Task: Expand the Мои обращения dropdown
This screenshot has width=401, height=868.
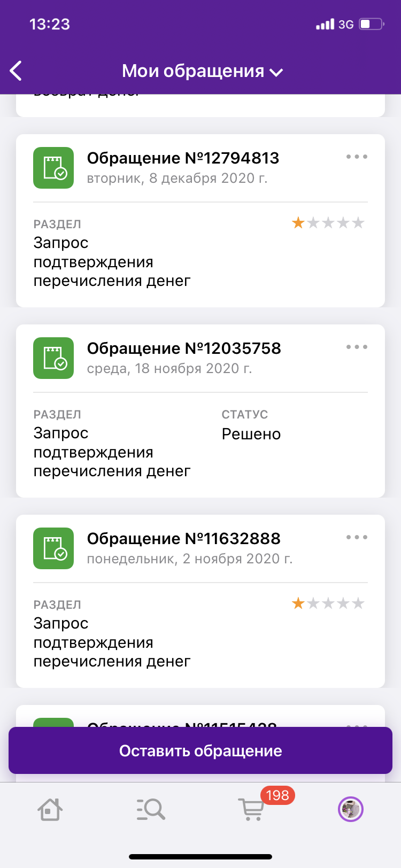Action: click(202, 71)
